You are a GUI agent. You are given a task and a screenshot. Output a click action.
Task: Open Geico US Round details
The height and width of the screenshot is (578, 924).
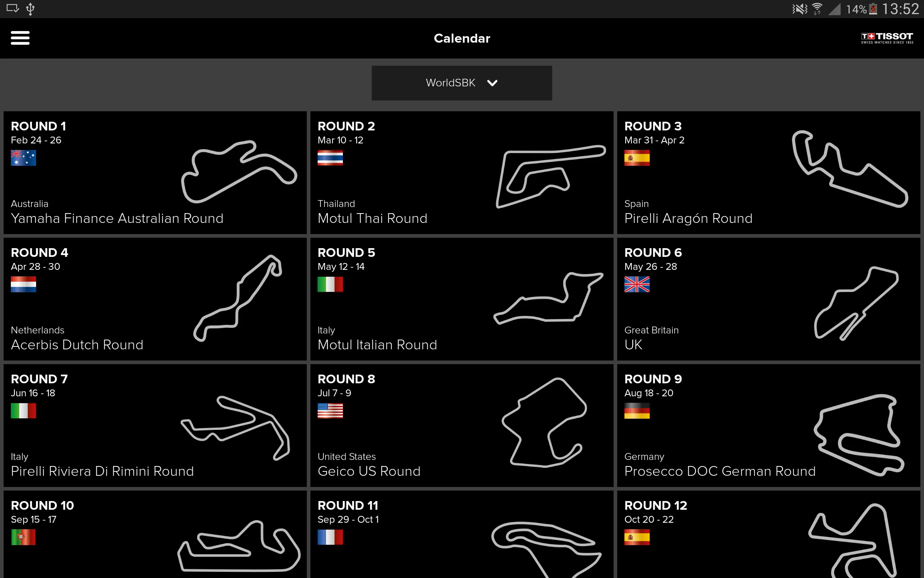pos(369,471)
